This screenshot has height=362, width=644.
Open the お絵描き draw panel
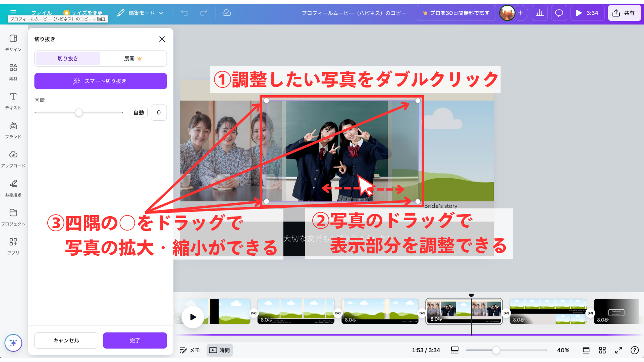[x=13, y=188]
